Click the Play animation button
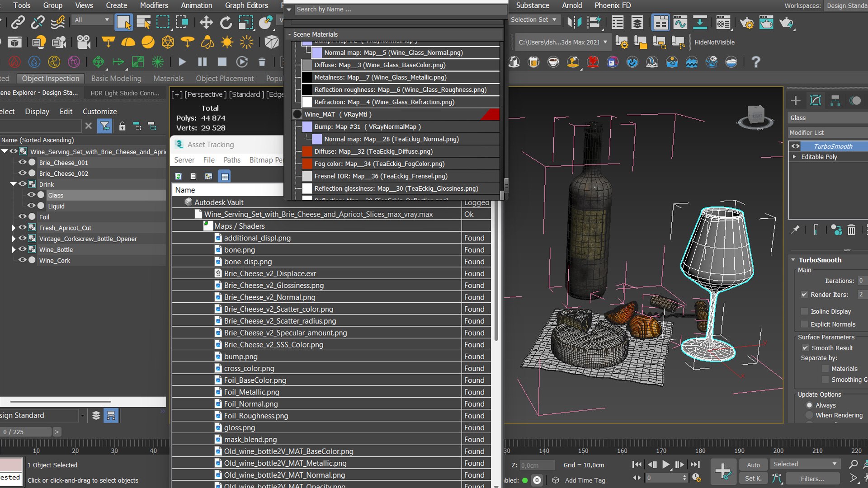 (x=665, y=465)
